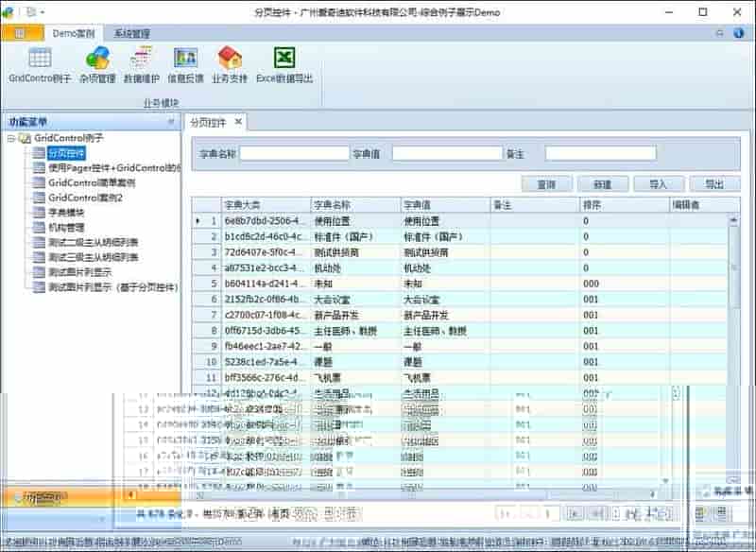Select 分页控件 in the function tree
Image resolution: width=756 pixels, height=552 pixels.
click(x=66, y=153)
